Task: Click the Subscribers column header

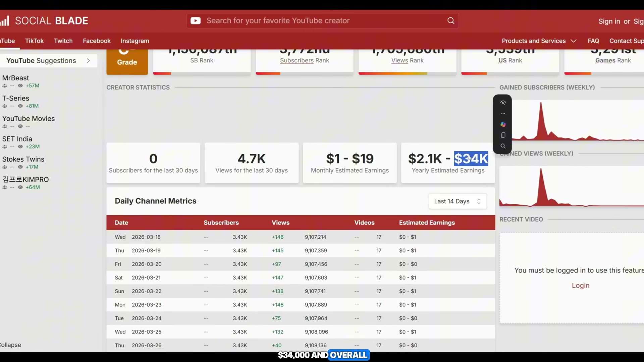Action: [x=221, y=223]
